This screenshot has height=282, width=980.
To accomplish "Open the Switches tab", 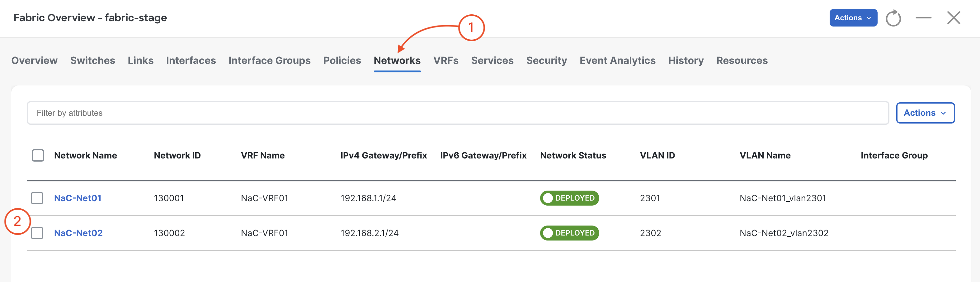I will 92,60.
